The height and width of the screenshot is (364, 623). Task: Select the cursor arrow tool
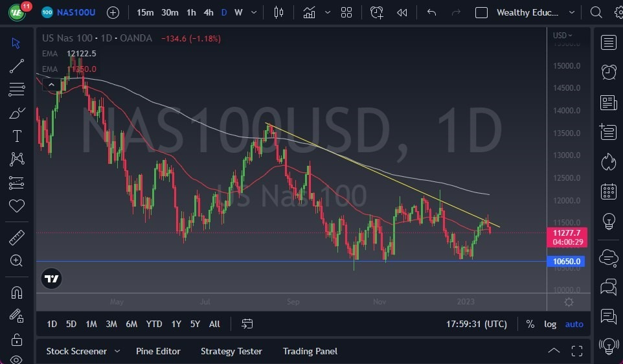pyautogui.click(x=16, y=43)
